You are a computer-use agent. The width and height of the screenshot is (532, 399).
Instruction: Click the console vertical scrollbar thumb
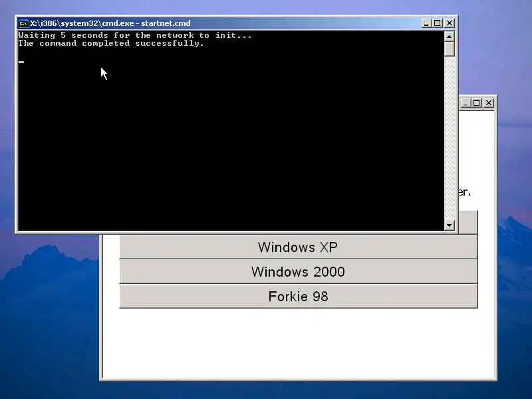click(450, 49)
